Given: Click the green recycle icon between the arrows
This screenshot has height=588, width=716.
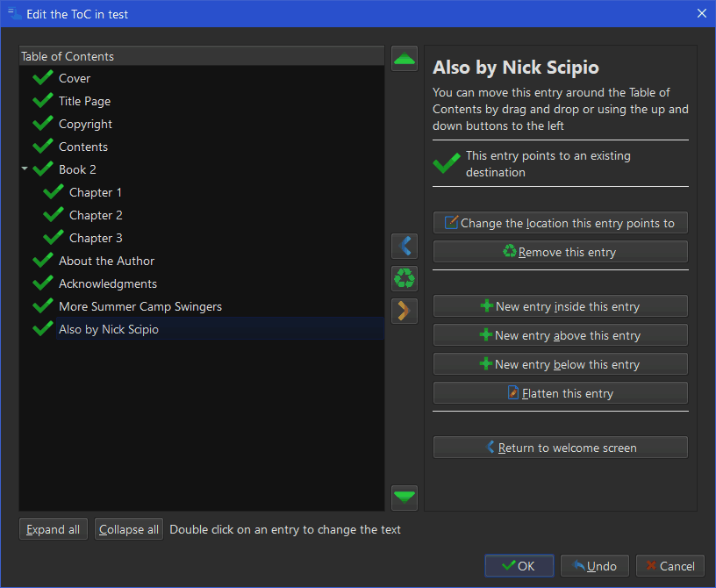Looking at the screenshot, I should pyautogui.click(x=405, y=278).
